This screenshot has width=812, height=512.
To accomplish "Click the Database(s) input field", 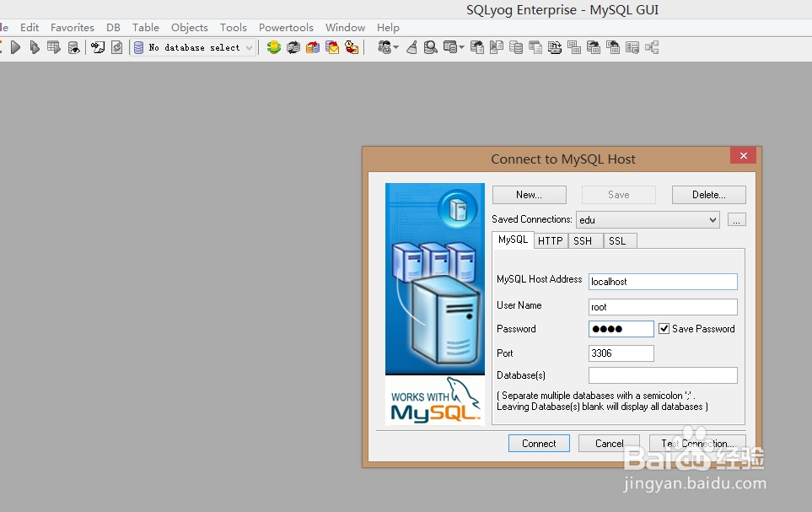I will pos(663,375).
